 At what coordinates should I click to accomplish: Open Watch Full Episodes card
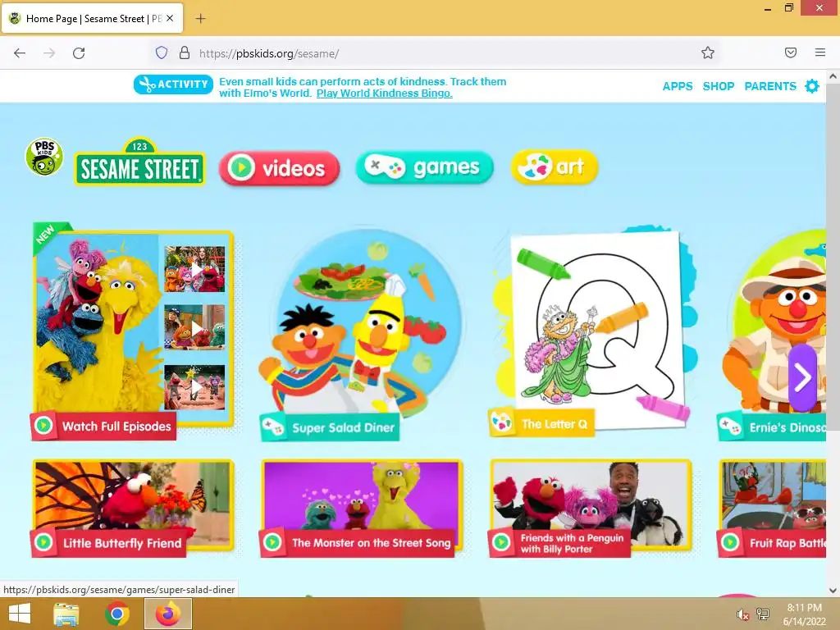point(133,331)
